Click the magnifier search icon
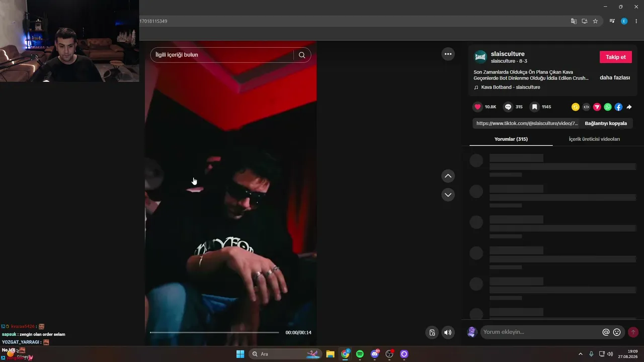The height and width of the screenshot is (362, 644). pyautogui.click(x=302, y=55)
